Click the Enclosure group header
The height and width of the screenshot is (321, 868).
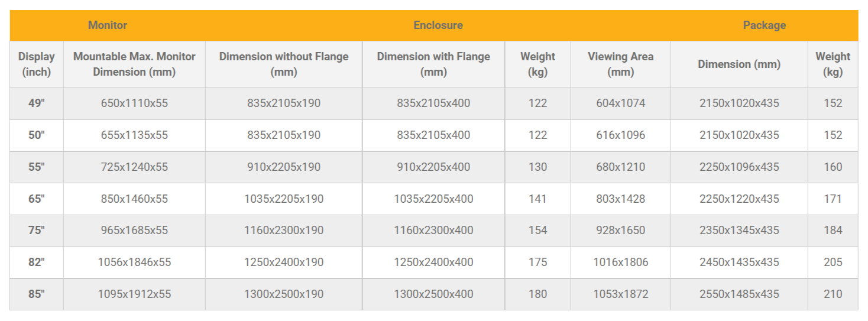(438, 25)
